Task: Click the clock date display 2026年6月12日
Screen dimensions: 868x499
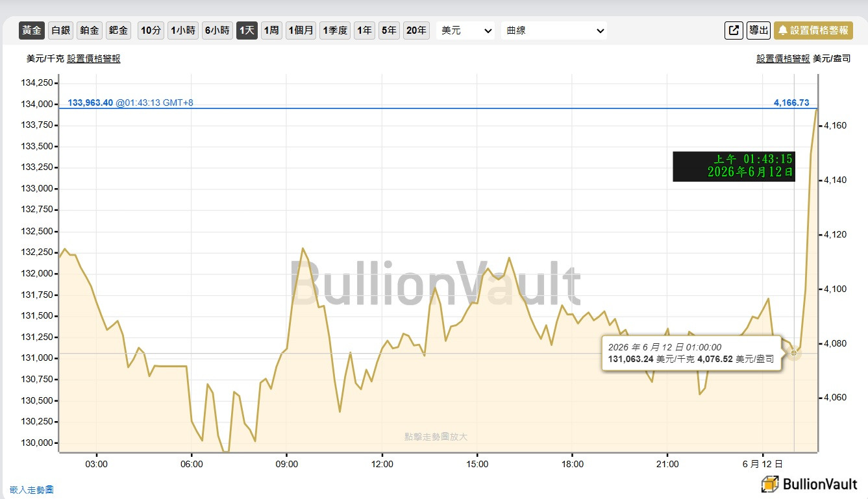Action: (x=750, y=172)
